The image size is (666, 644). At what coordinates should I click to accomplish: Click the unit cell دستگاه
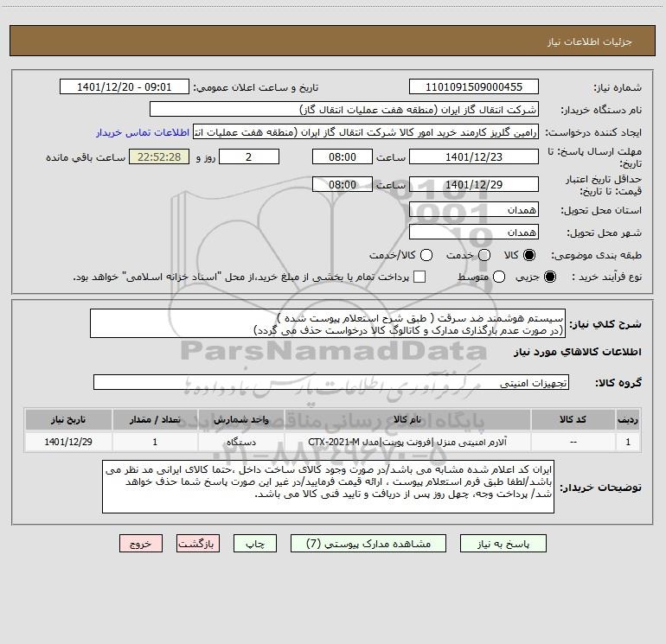(x=240, y=442)
